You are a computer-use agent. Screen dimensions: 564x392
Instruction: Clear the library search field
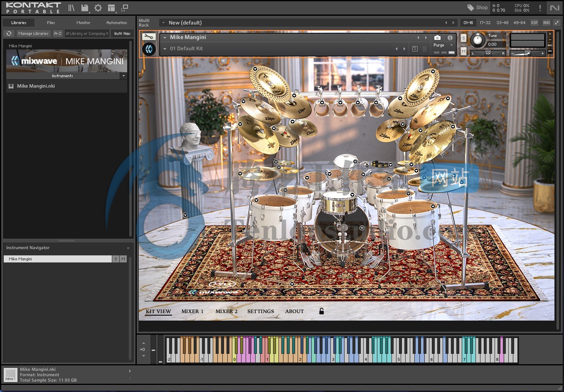coord(107,34)
